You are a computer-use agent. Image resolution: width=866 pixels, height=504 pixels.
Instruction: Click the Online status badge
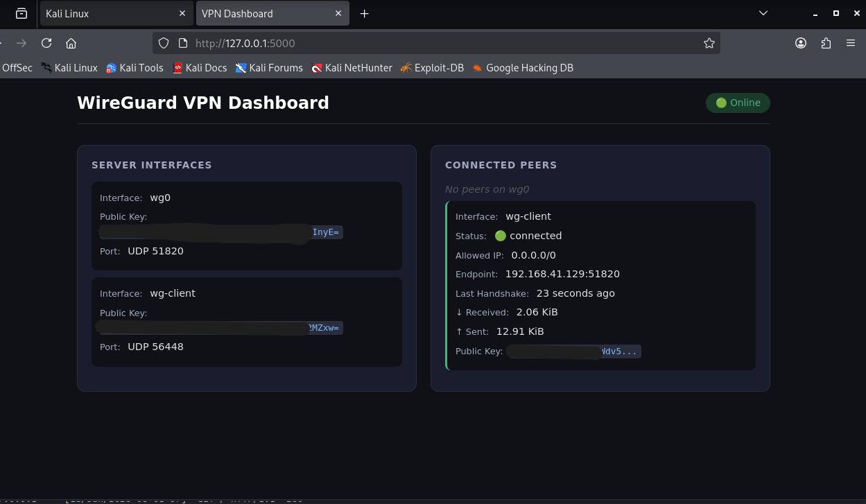coord(738,103)
